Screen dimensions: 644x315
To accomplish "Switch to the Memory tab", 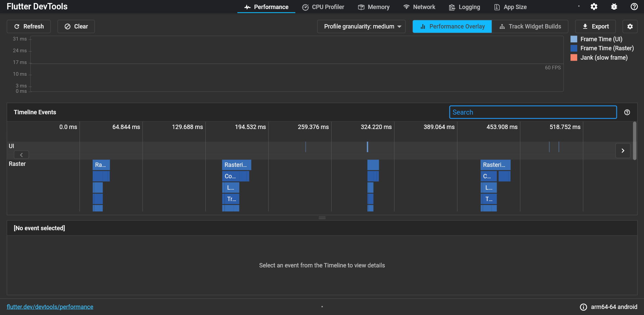I will 374,7.
